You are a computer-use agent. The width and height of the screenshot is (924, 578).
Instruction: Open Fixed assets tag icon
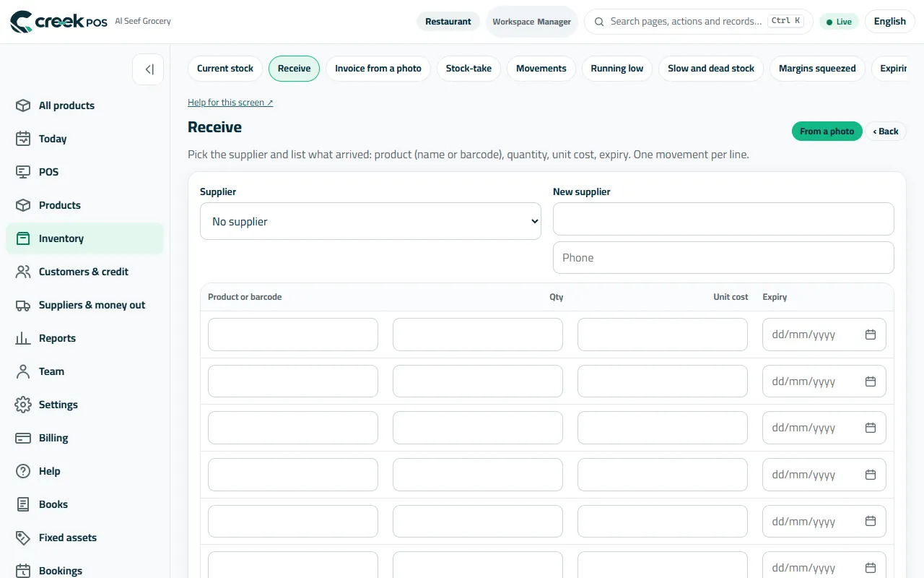pos(23,538)
